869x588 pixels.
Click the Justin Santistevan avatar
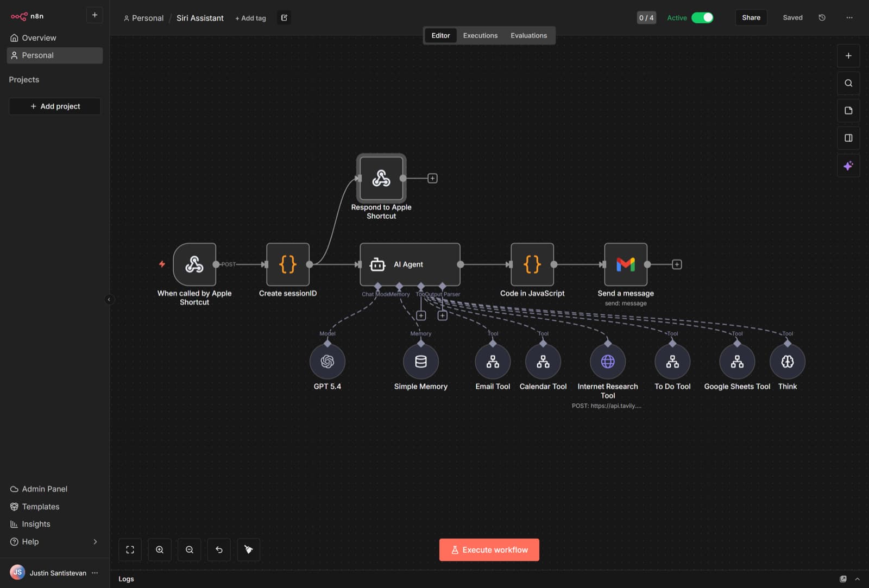point(17,572)
